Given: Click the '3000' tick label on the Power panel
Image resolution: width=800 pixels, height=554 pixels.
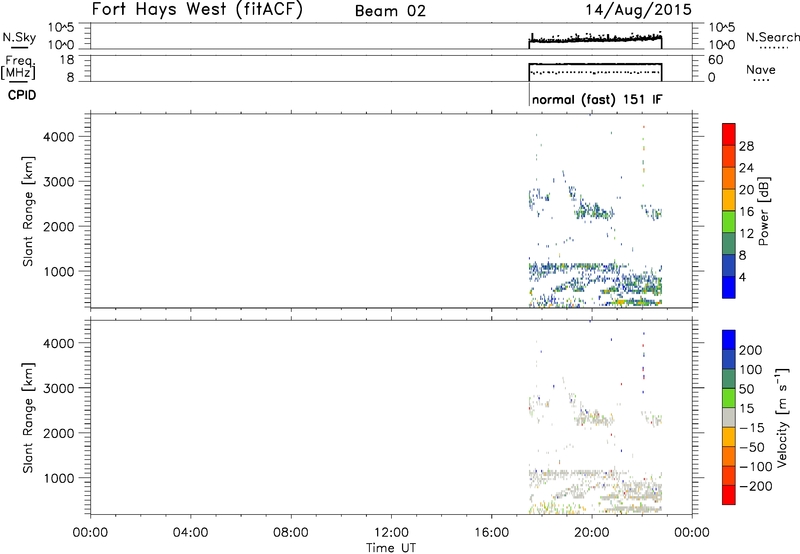Looking at the screenshot, I should coord(59,182).
